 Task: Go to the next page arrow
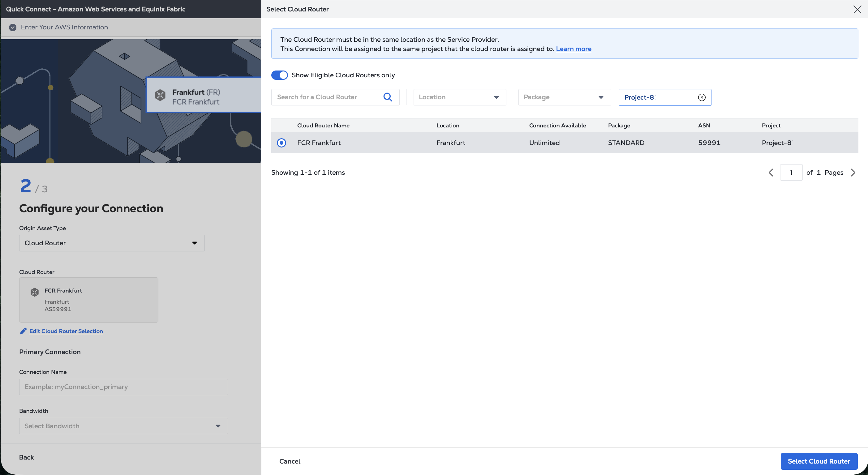(853, 173)
